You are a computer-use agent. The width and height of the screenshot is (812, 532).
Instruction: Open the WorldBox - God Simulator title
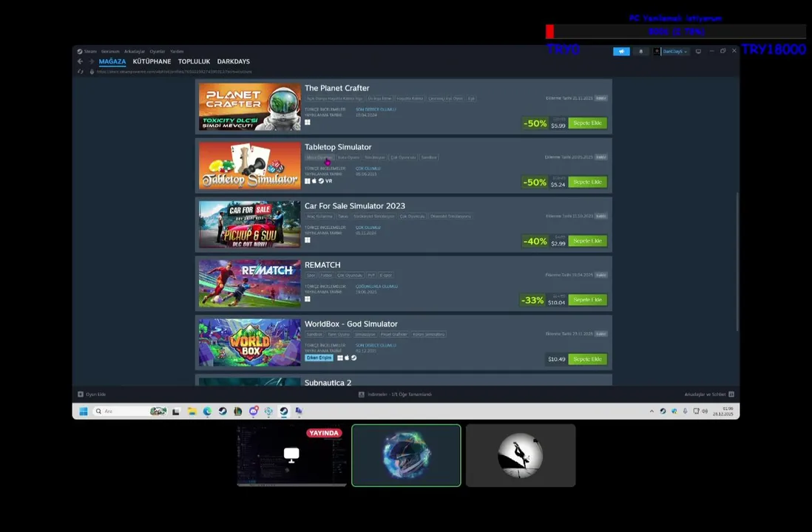tap(351, 324)
